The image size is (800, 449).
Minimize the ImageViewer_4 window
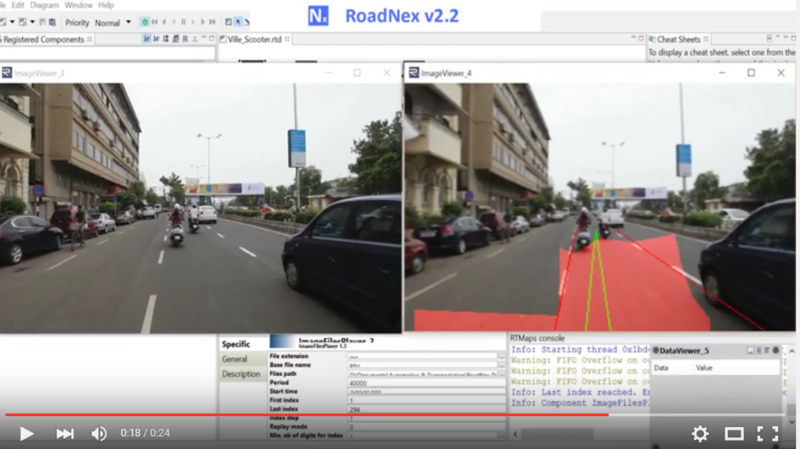(x=722, y=73)
